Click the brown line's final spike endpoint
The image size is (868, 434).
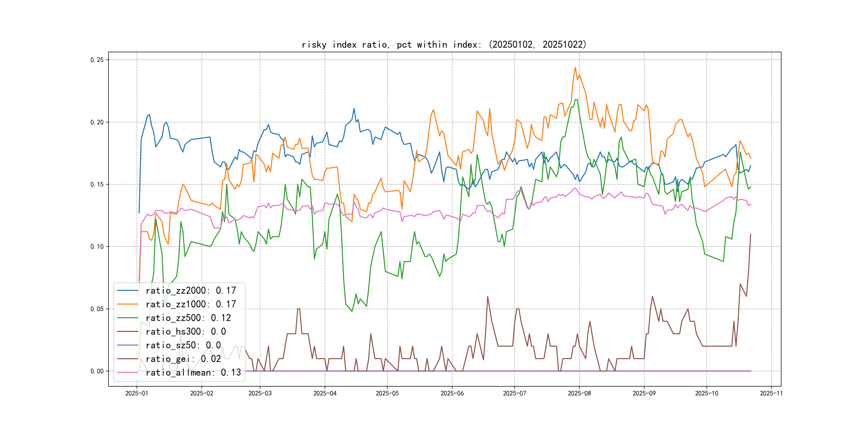[750, 234]
